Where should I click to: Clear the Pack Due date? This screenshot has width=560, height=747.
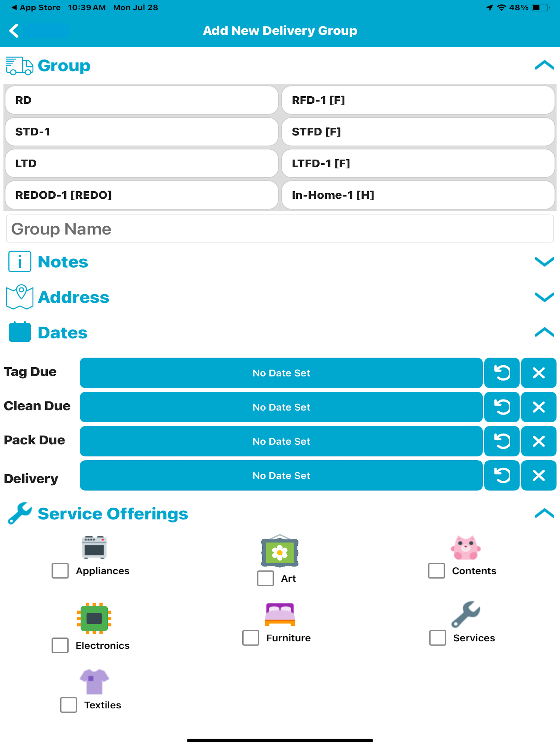click(x=539, y=441)
